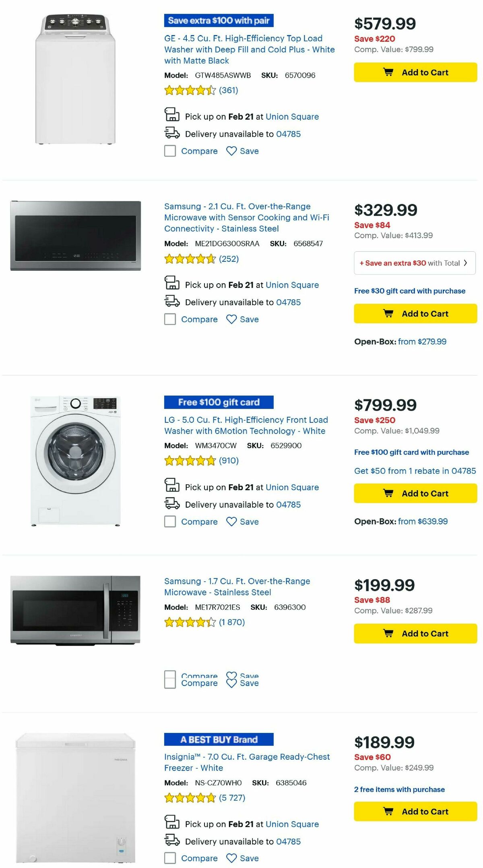Expand Save an extra $30 with Total
The image size is (483, 868).
coord(414,263)
